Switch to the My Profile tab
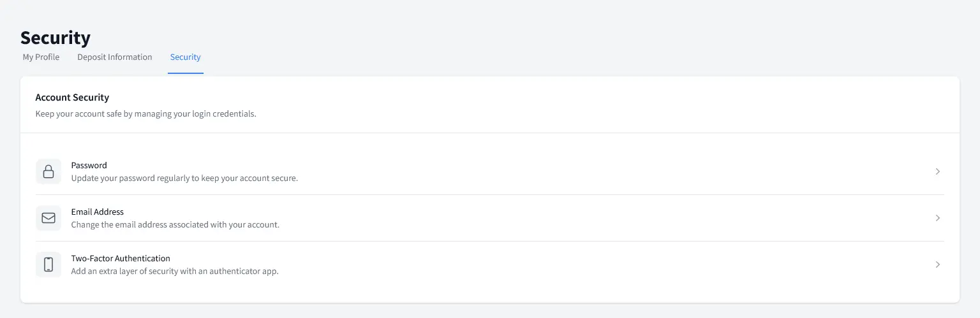Viewport: 980px width, 318px height. [41, 57]
